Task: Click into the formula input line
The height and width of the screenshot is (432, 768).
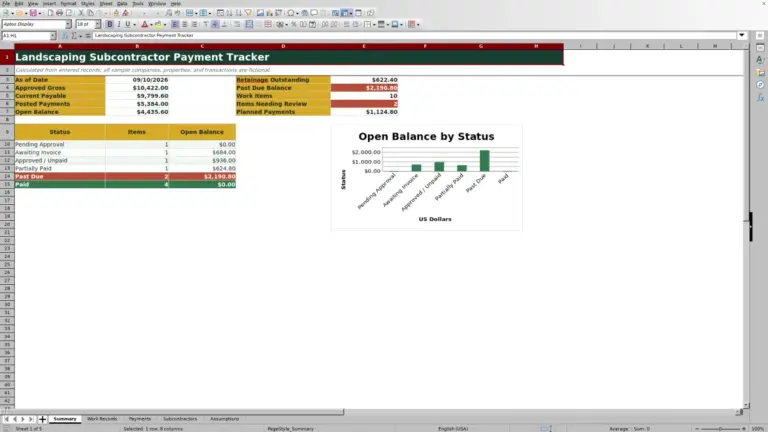Action: [414, 35]
